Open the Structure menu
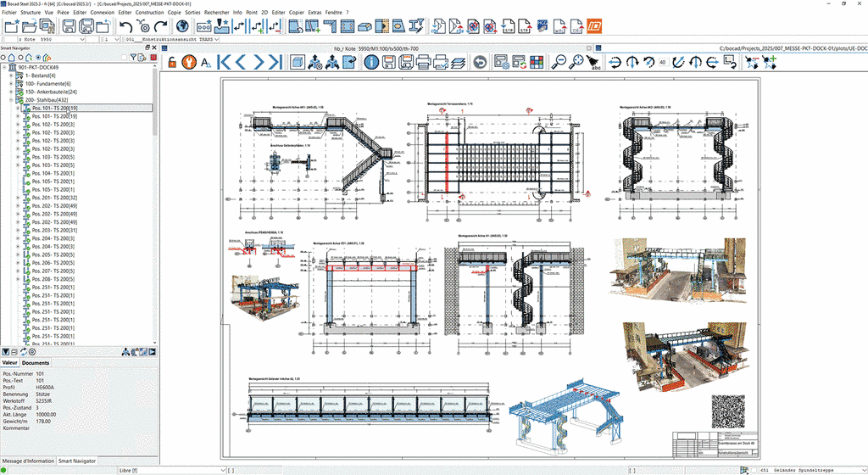The height and width of the screenshot is (475, 868). pyautogui.click(x=31, y=12)
